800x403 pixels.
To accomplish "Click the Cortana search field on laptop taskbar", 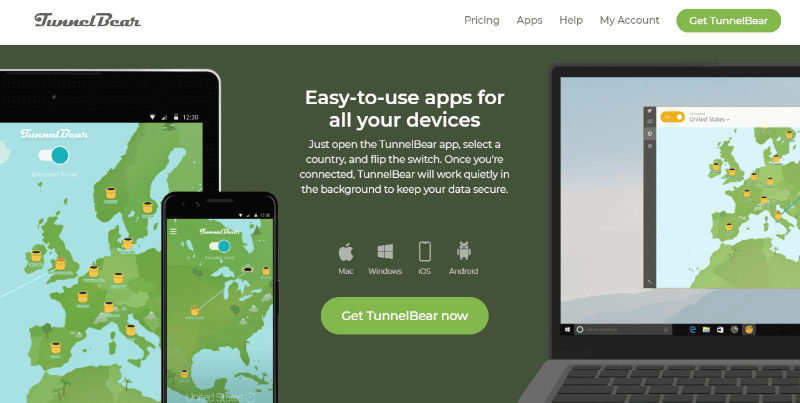I will [623, 330].
